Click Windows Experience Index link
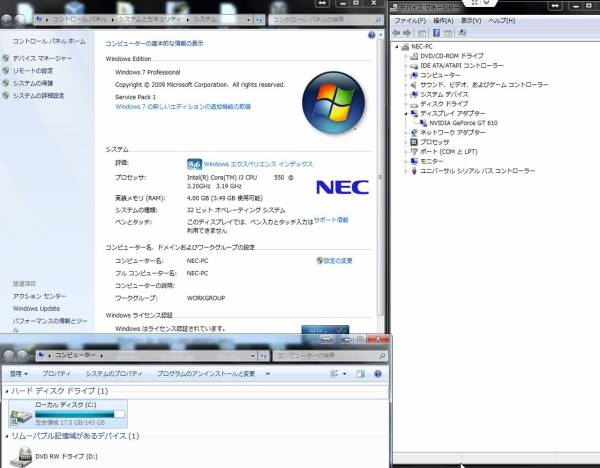Screen dimensions: 600x468 258,164
